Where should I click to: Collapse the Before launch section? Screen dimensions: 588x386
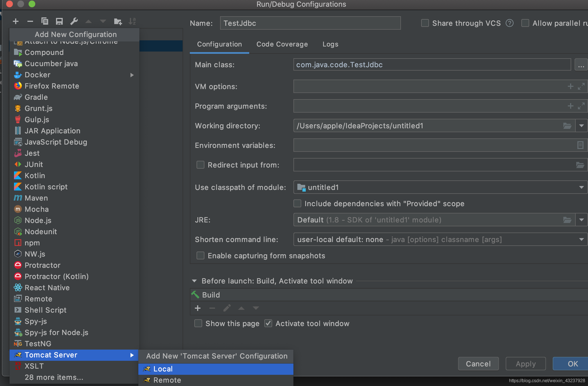194,281
